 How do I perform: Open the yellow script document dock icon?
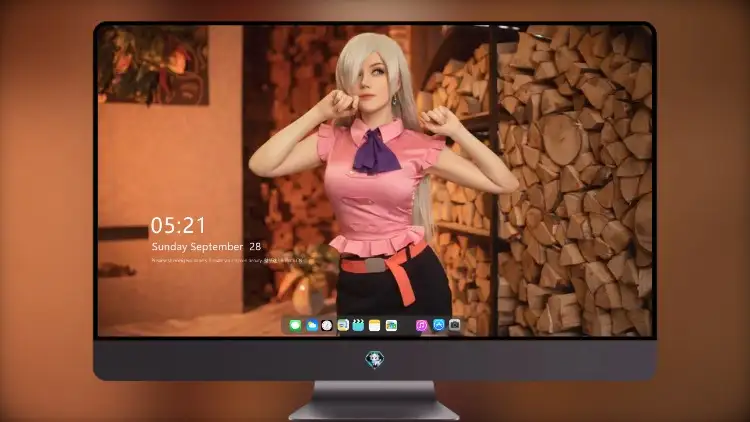(343, 326)
